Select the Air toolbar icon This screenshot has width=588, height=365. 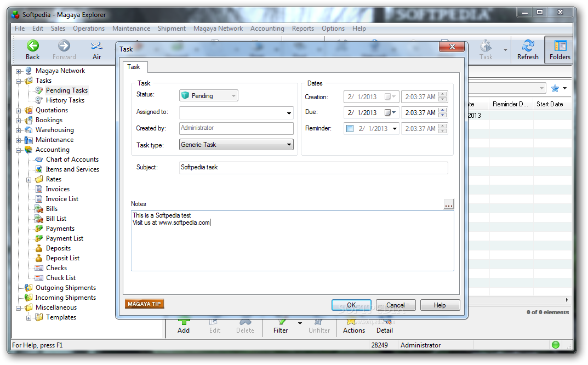(97, 50)
